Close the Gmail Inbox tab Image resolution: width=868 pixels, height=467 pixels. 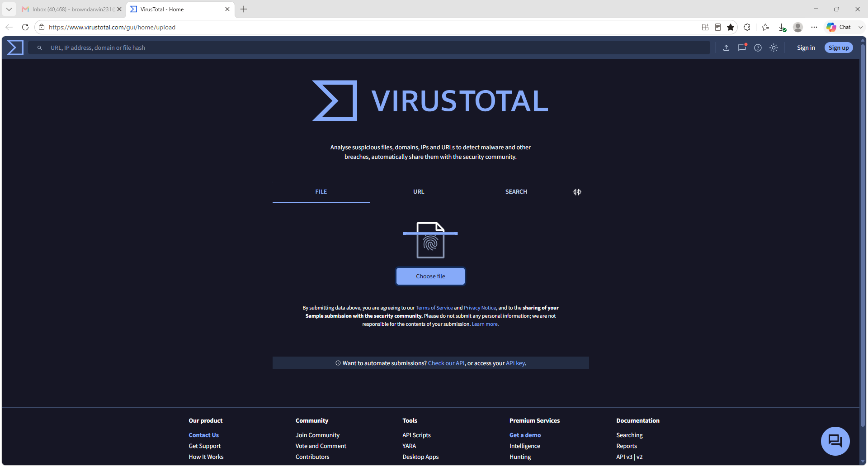pyautogui.click(x=119, y=9)
